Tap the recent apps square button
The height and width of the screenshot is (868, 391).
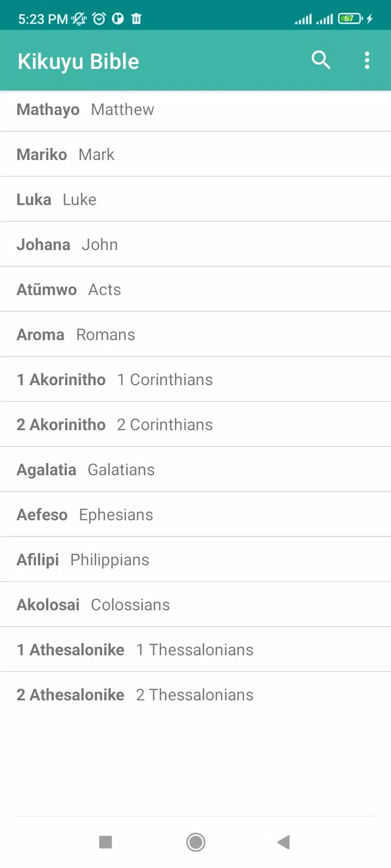point(105,842)
